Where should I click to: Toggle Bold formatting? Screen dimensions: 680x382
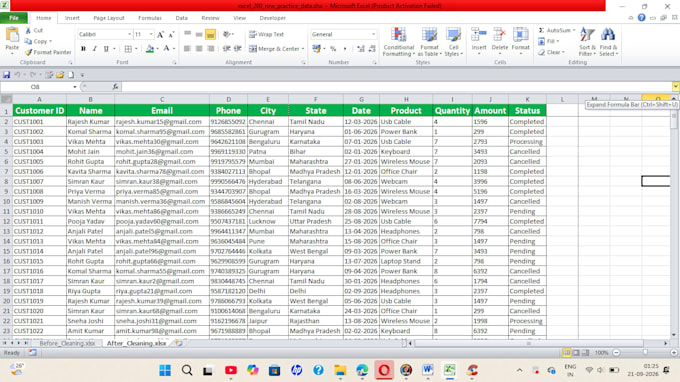pos(83,49)
